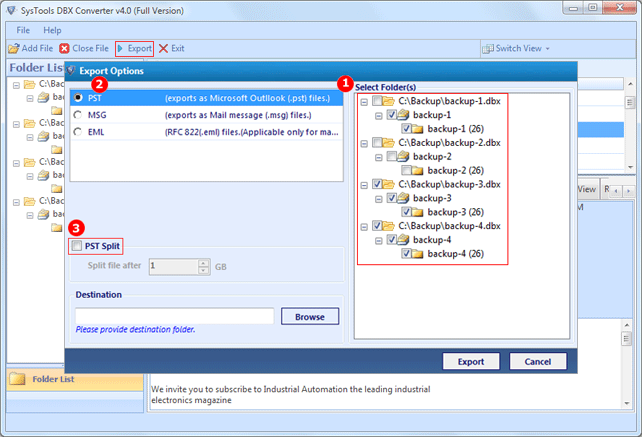Click the Exit toolbar X icon

click(x=163, y=49)
